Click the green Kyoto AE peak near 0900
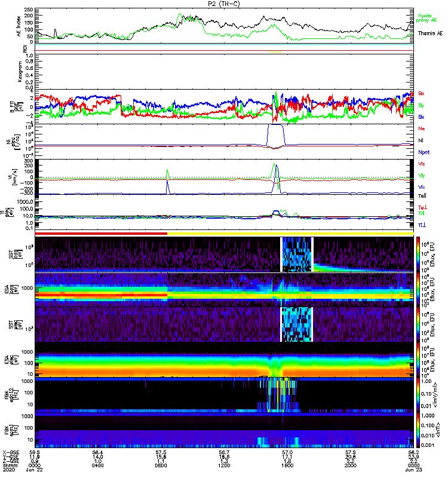448x478 pixels. pos(180,14)
